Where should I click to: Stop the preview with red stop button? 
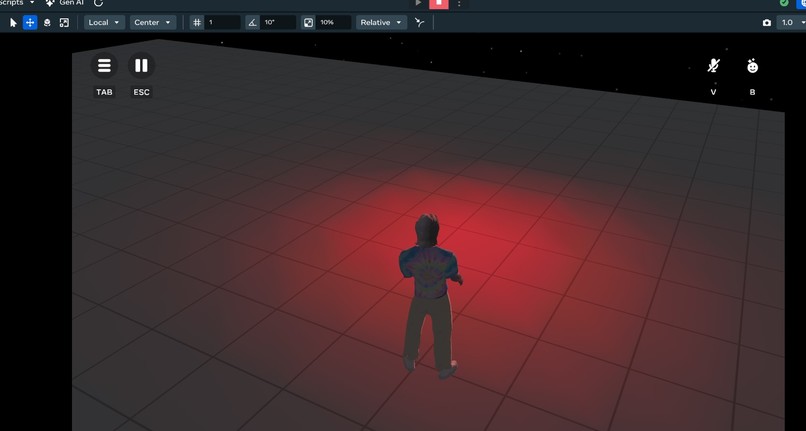pyautogui.click(x=439, y=4)
